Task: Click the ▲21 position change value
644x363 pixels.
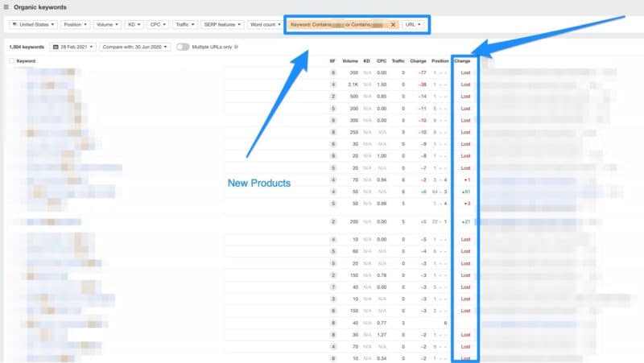Action: (466, 221)
